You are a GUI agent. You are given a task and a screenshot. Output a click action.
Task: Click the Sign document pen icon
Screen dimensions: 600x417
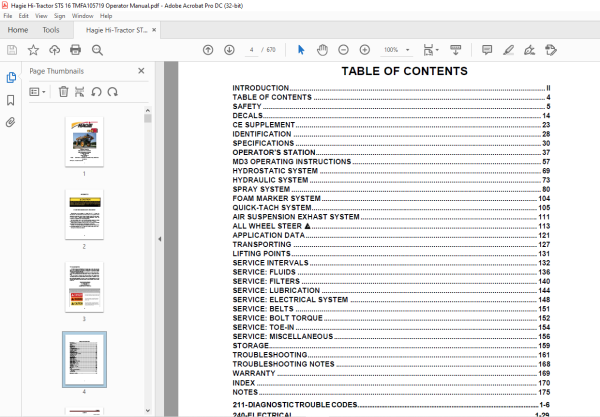(x=529, y=50)
